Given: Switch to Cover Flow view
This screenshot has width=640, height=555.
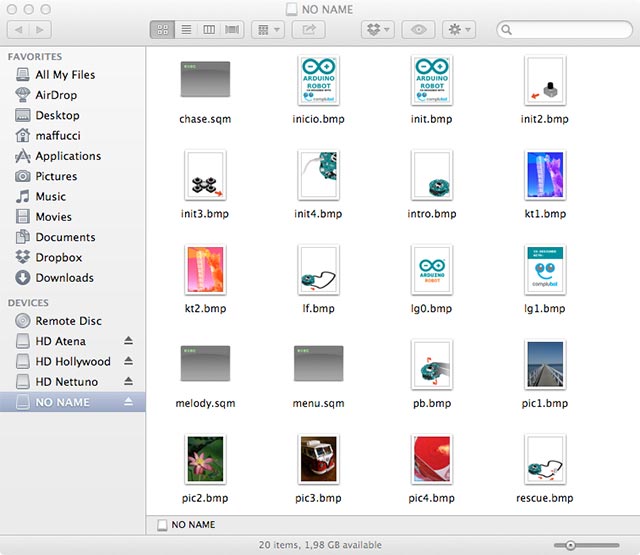Looking at the screenshot, I should [x=233, y=30].
